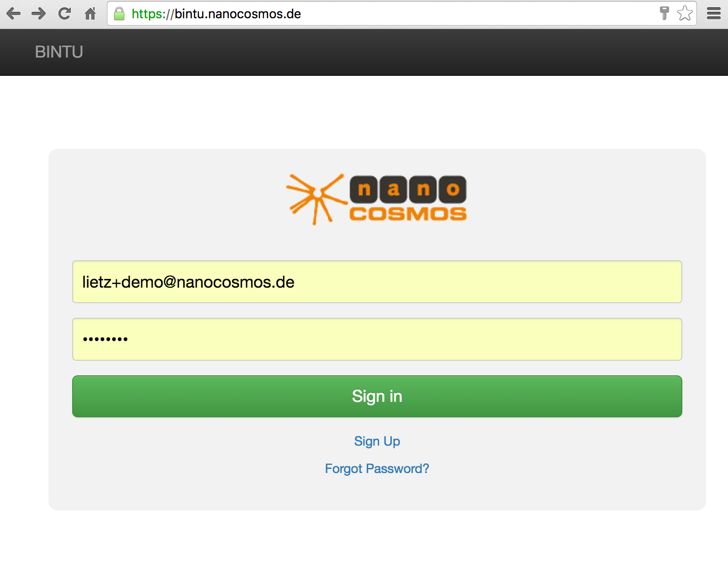Select the bintu.nanocosmos.de address bar
The width and height of the screenshot is (728, 568).
click(411, 14)
